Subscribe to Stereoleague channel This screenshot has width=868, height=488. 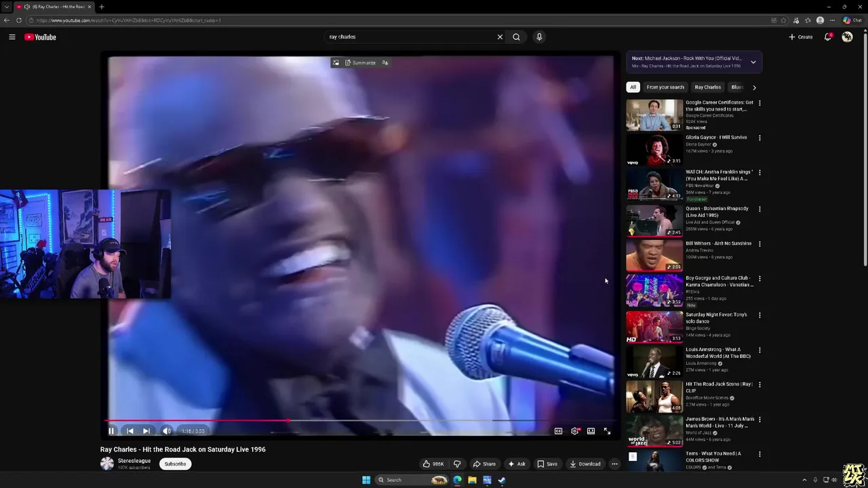pos(175,464)
